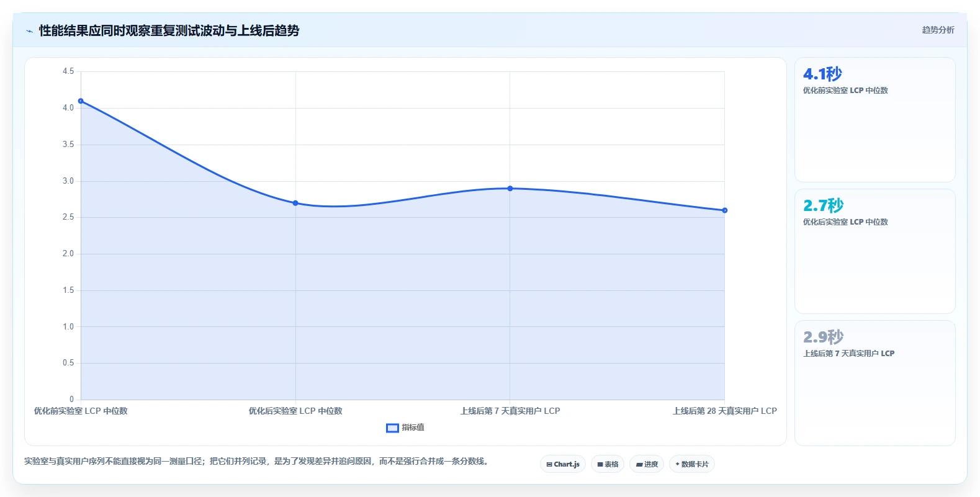Click the 0.5 y-axis tick label
This screenshot has height=497, width=980.
click(x=68, y=363)
